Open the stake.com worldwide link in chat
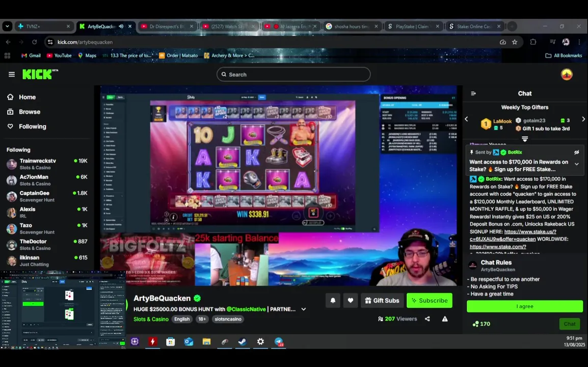 pyautogui.click(x=498, y=247)
